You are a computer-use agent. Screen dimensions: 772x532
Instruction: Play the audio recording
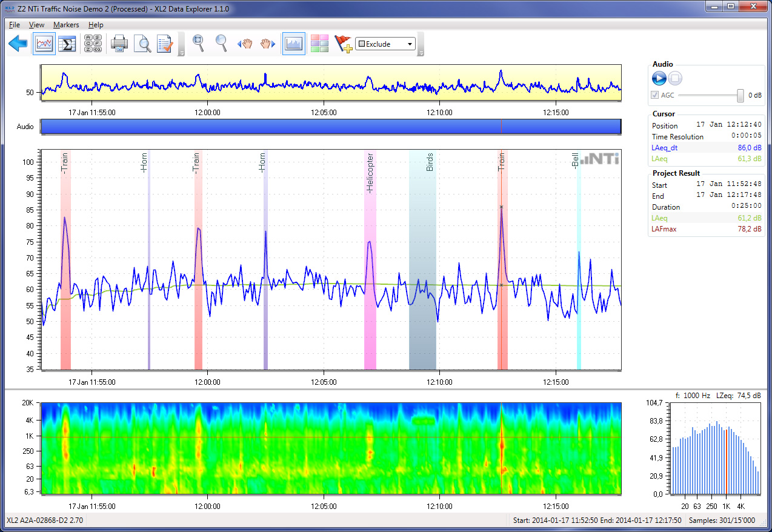(x=659, y=78)
